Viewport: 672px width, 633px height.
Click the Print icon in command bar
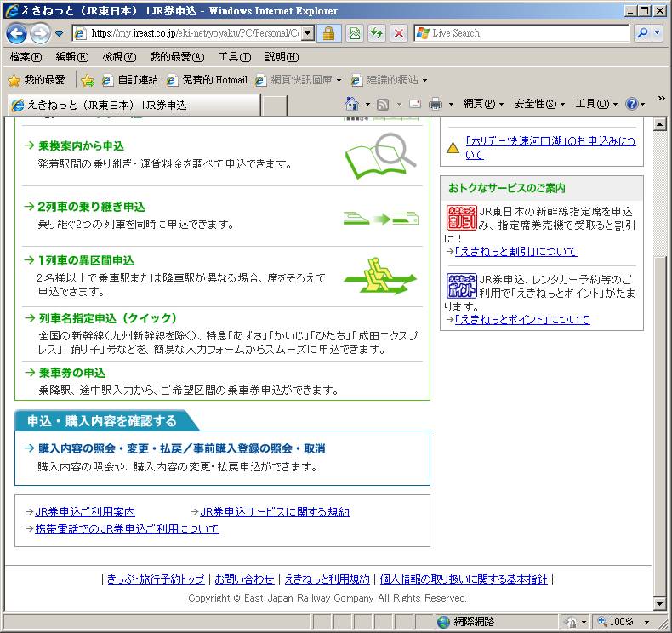[x=436, y=104]
